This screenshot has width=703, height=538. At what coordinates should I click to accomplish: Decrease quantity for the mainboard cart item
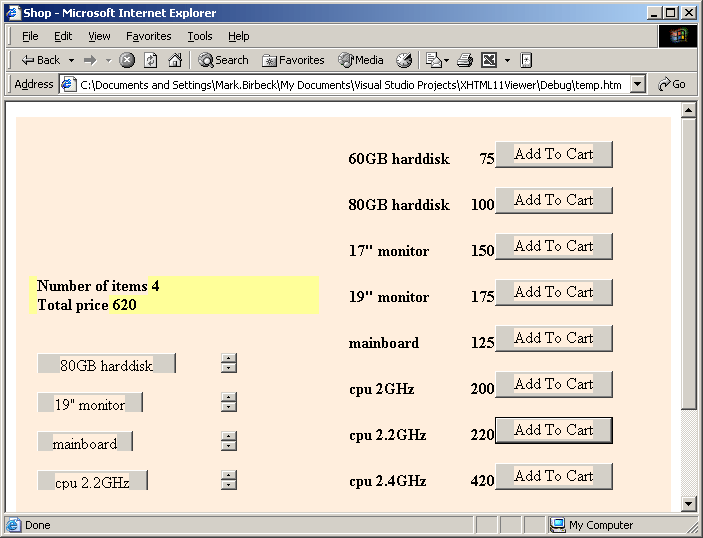(229, 447)
